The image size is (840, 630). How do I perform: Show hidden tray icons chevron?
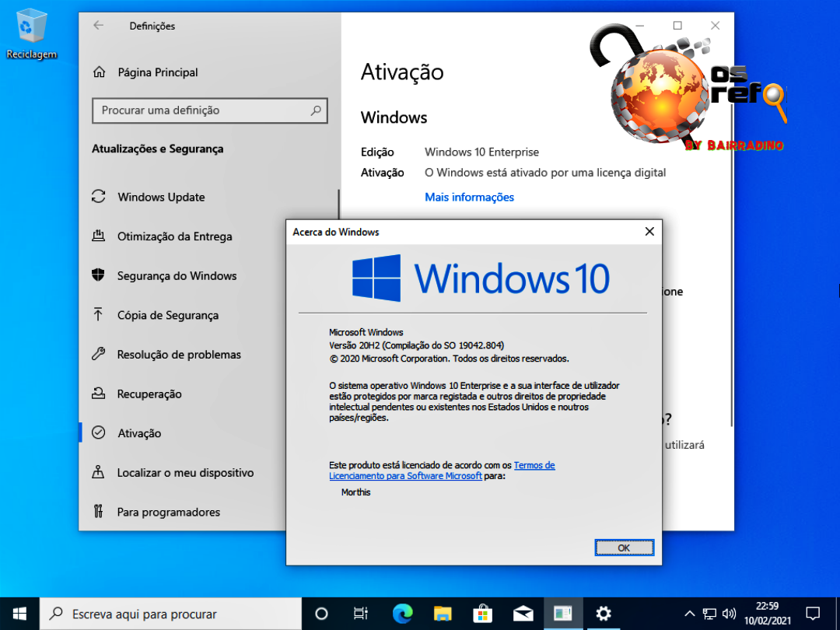coord(690,614)
